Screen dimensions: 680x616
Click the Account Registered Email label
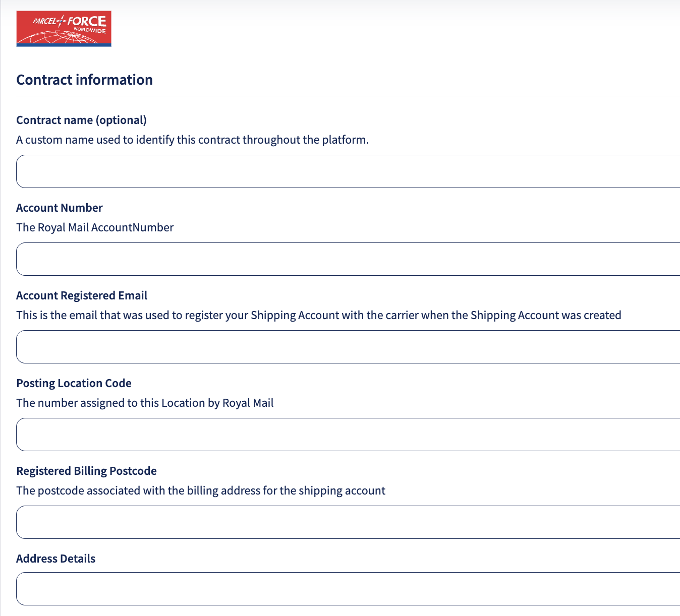pyautogui.click(x=82, y=295)
